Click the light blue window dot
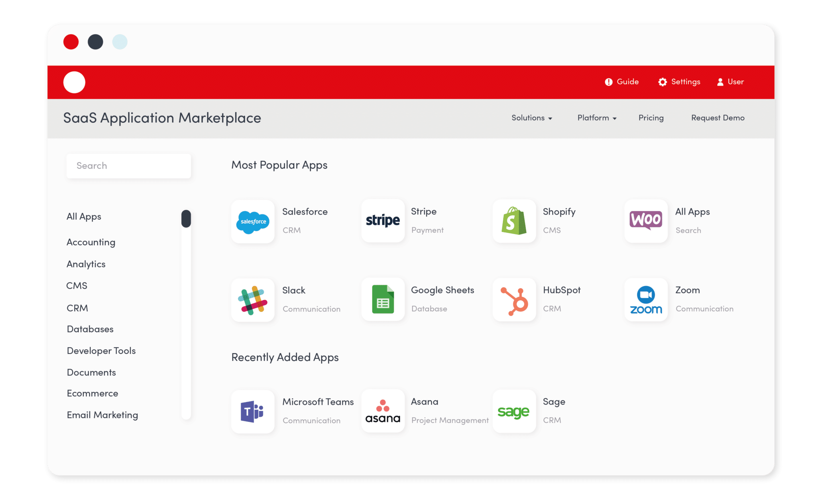Image resolution: width=822 pixels, height=504 pixels. tap(120, 42)
